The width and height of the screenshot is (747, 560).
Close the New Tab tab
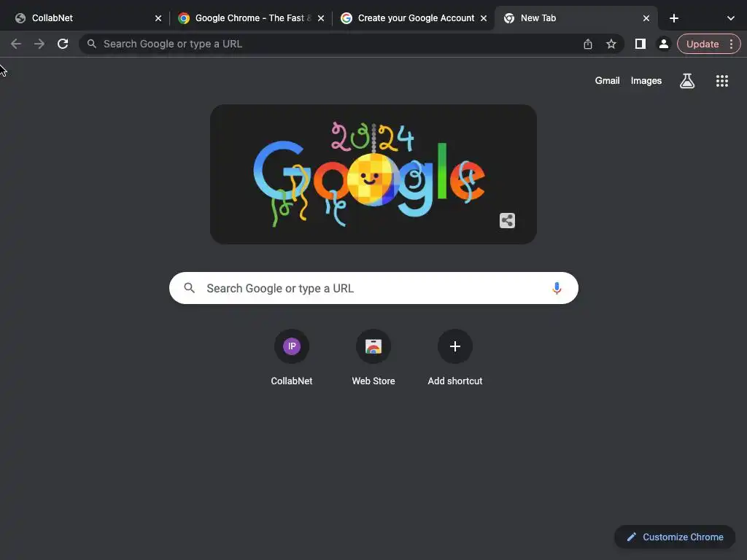click(646, 18)
